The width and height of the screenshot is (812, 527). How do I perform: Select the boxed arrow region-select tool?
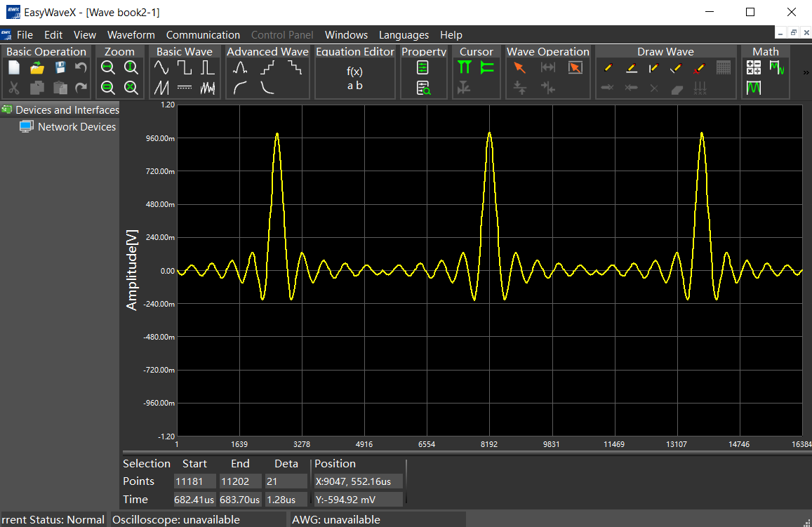point(575,68)
